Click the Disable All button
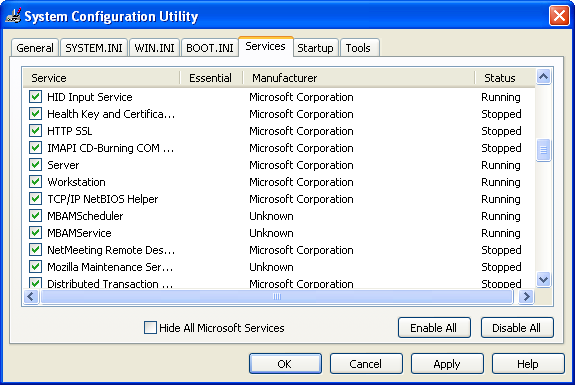Image resolution: width=575 pixels, height=385 pixels. tap(517, 328)
